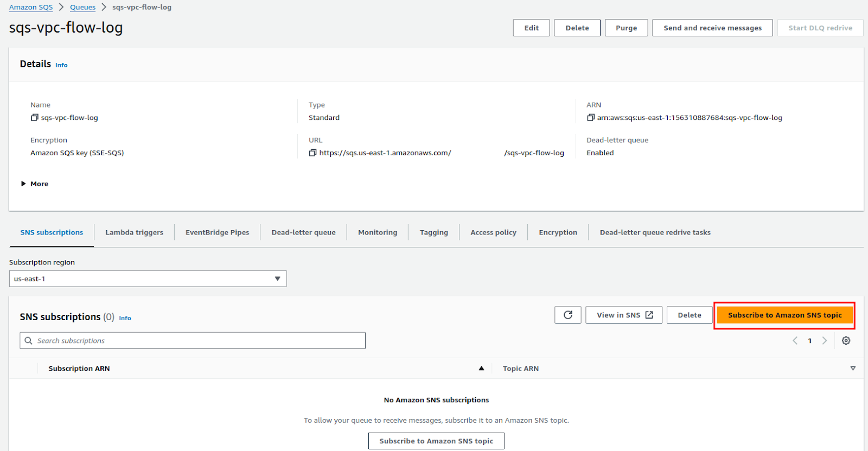This screenshot has width=868, height=451.
Task: Open Send and receive messages
Action: coord(712,28)
